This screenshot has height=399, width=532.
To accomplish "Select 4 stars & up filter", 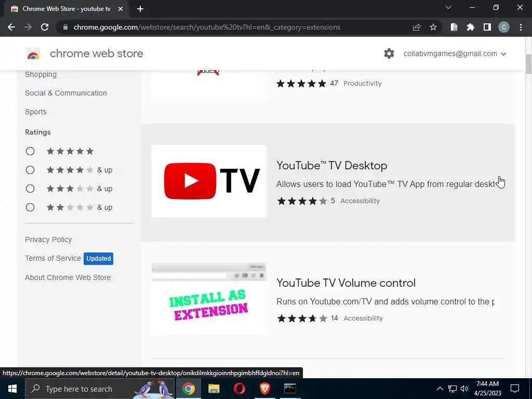I will coord(30,170).
